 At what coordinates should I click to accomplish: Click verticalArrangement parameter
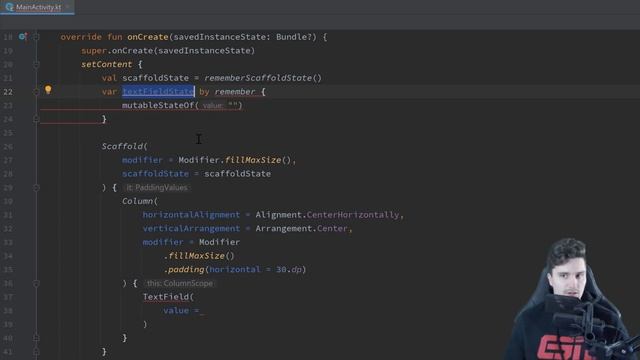[x=191, y=229]
